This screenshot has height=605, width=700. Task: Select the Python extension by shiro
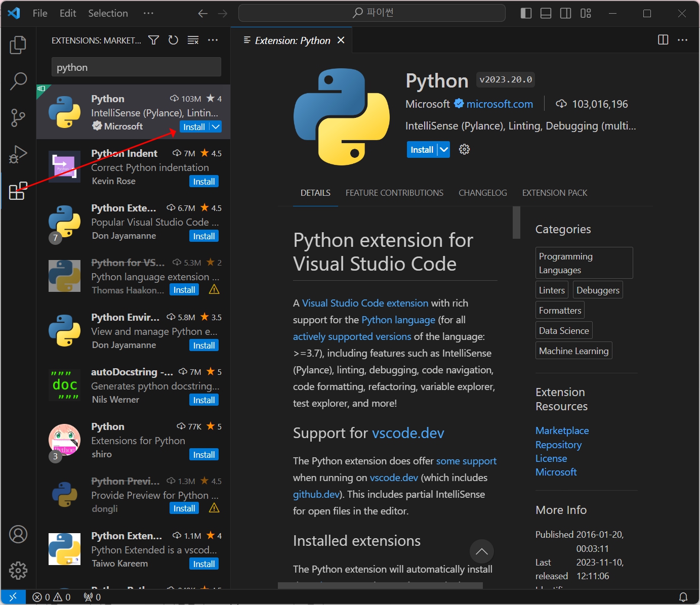point(134,440)
